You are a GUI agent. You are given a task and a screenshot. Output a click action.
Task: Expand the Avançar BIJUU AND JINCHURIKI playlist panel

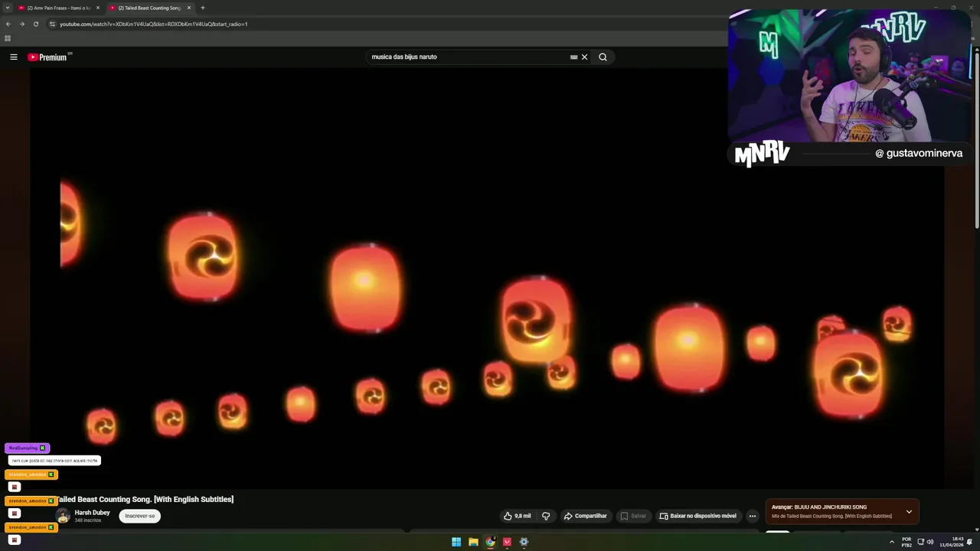point(909,511)
